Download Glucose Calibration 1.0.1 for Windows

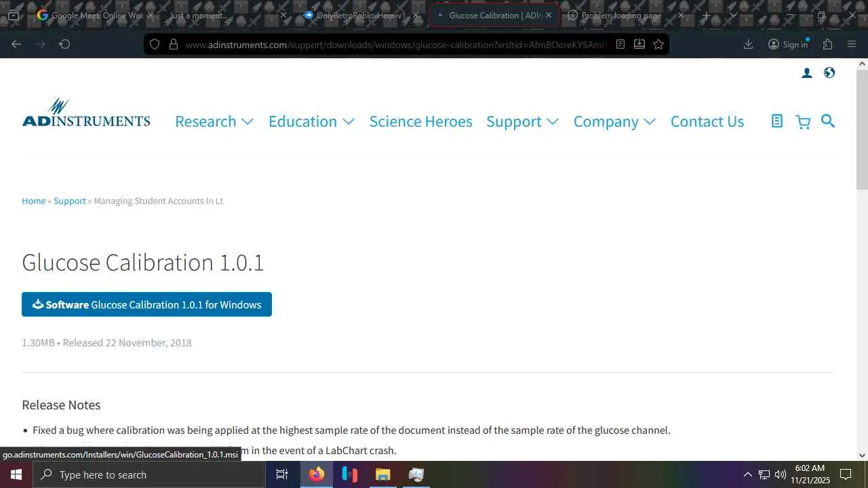[x=146, y=304]
